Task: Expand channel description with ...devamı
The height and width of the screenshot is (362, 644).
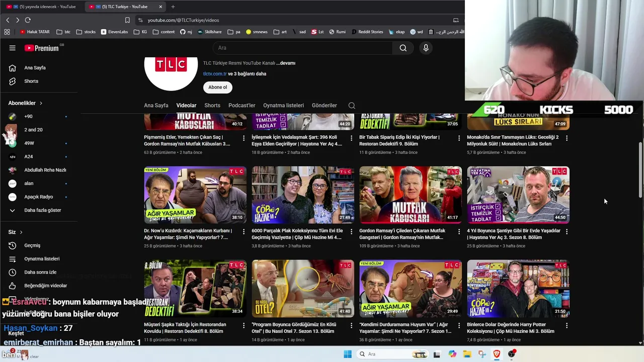Action: coord(286,63)
